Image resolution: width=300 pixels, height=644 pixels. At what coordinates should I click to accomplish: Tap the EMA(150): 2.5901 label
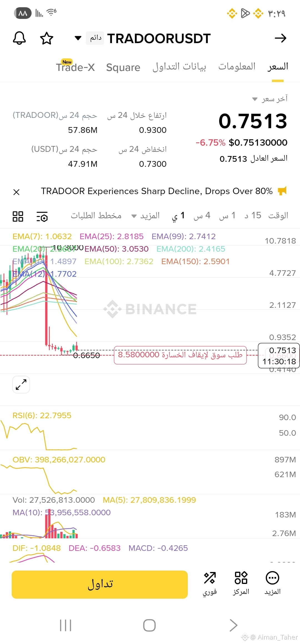point(196,261)
